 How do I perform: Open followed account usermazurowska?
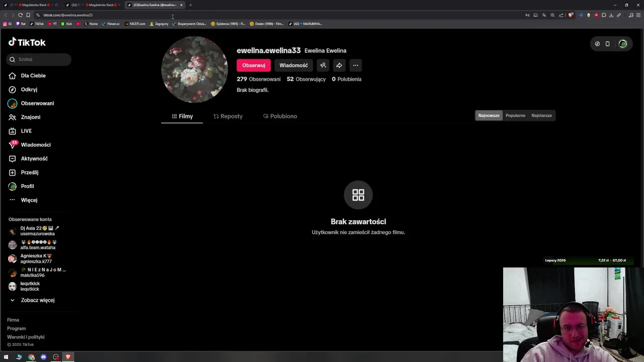coord(34,231)
